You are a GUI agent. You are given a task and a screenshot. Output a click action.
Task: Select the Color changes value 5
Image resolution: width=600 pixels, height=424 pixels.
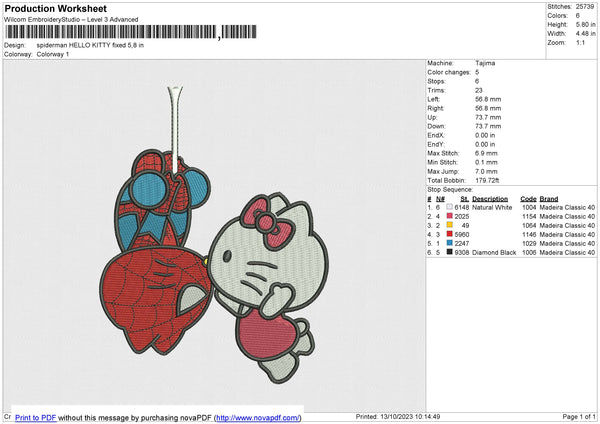coord(477,72)
